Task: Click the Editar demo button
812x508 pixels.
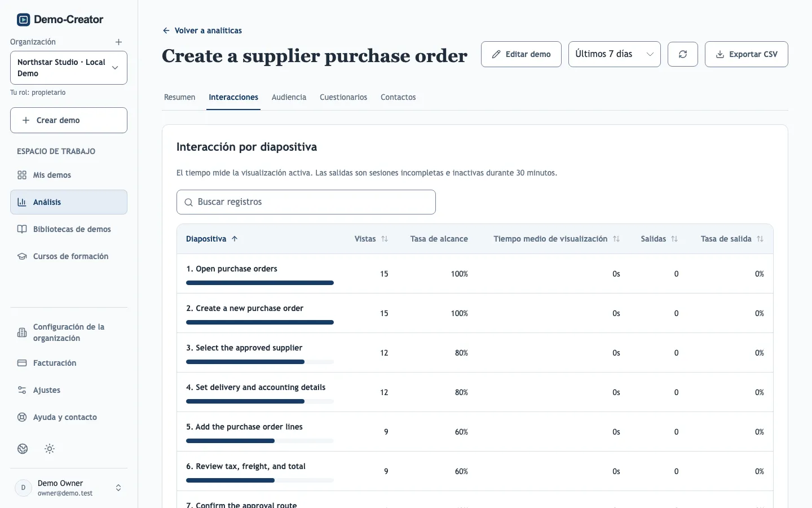Action: point(521,54)
